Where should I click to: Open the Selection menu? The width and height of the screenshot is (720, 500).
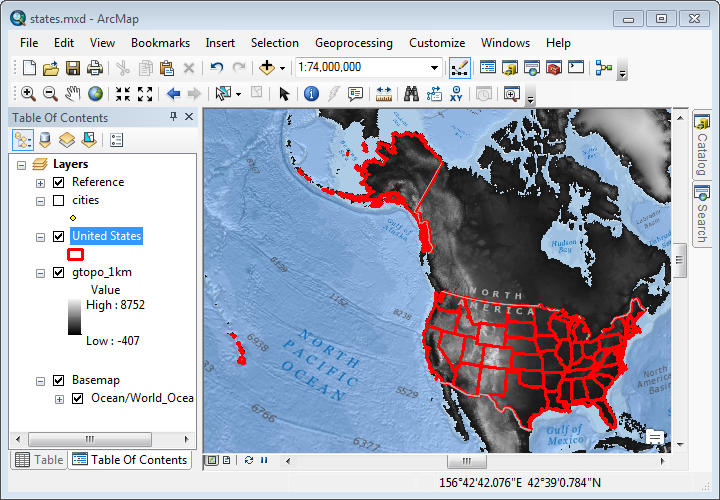tap(275, 43)
